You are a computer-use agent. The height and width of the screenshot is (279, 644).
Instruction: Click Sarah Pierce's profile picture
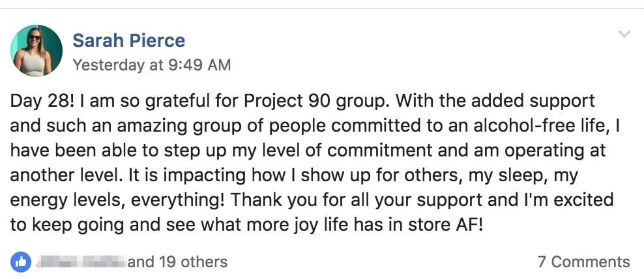37,51
